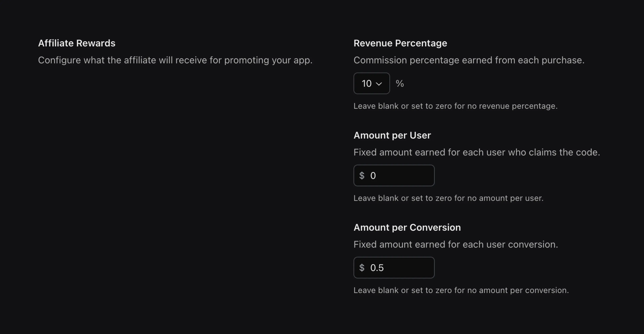This screenshot has height=334, width=644.
Task: Select the Amount per User heading
Action: tap(392, 135)
